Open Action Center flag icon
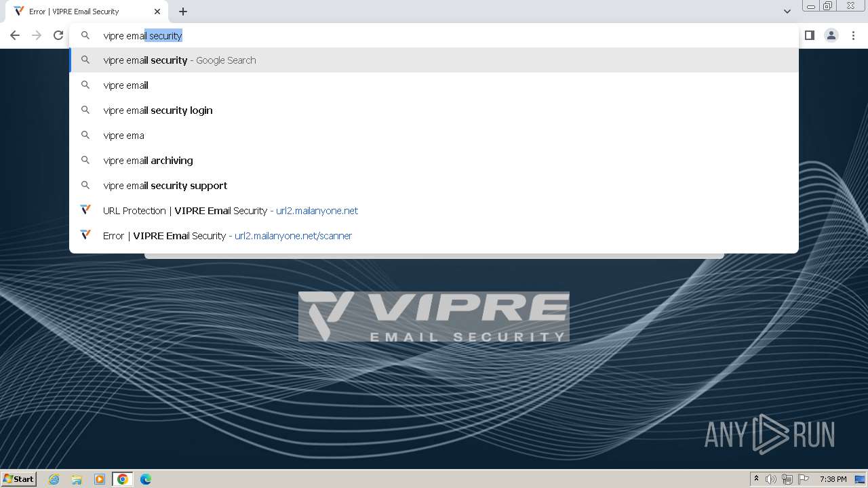Screen dimensions: 868x488 (x=804, y=479)
